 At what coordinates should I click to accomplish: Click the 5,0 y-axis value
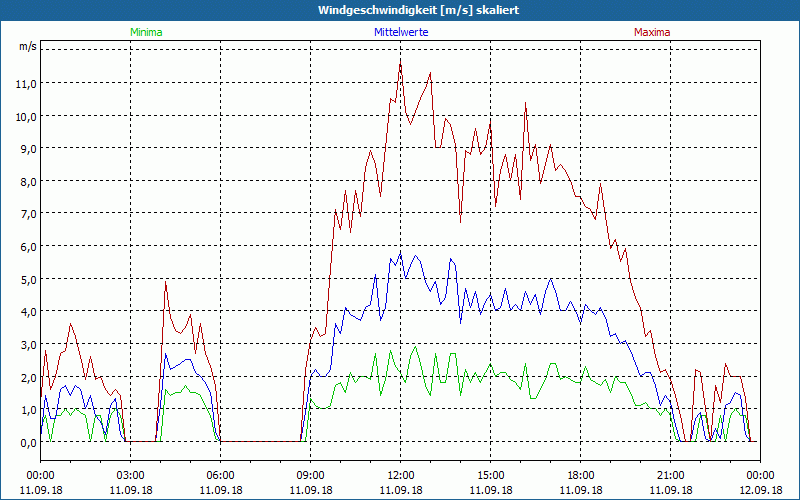(x=28, y=280)
